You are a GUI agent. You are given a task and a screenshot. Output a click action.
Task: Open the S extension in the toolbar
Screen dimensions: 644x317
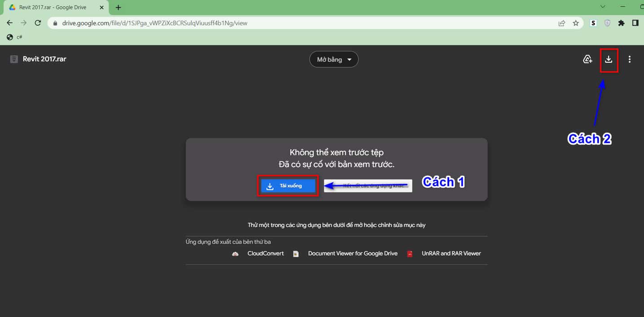pyautogui.click(x=593, y=23)
